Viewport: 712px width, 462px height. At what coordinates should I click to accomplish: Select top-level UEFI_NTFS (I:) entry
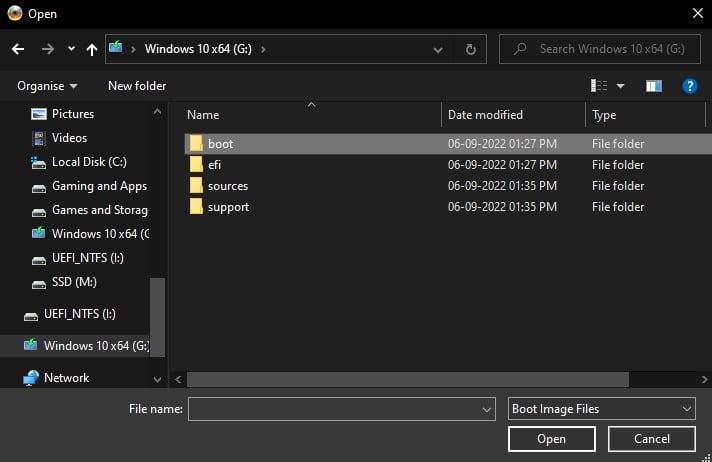(79, 314)
